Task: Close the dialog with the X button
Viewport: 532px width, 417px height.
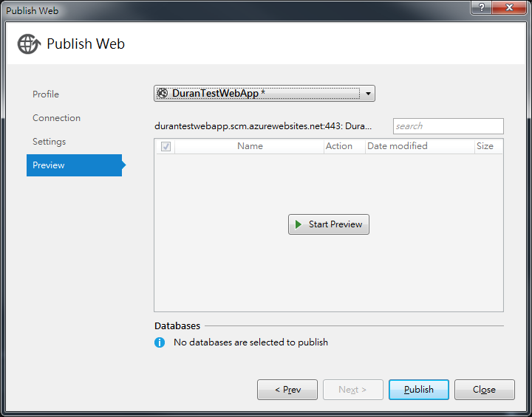Action: (509, 7)
